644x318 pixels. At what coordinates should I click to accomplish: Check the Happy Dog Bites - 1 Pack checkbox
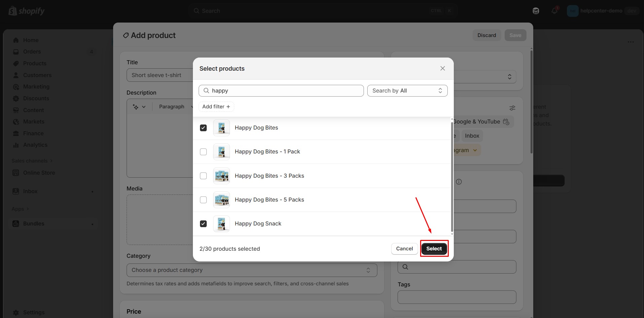click(203, 152)
